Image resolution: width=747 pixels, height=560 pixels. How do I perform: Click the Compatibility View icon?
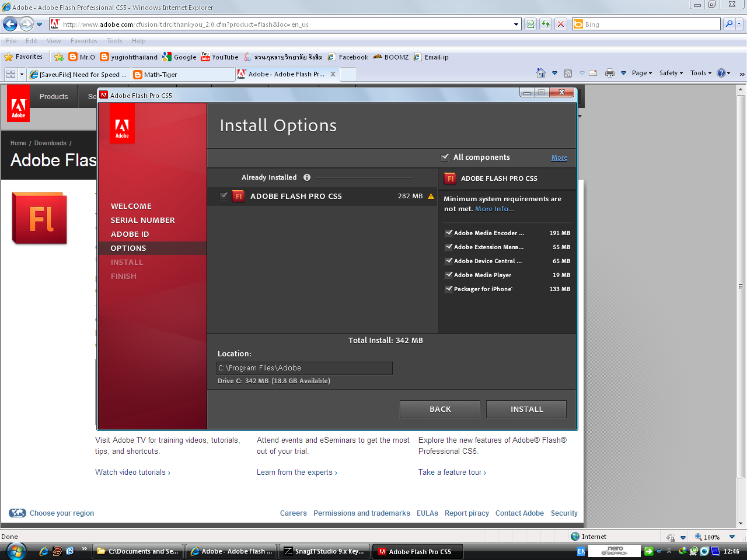click(x=530, y=24)
